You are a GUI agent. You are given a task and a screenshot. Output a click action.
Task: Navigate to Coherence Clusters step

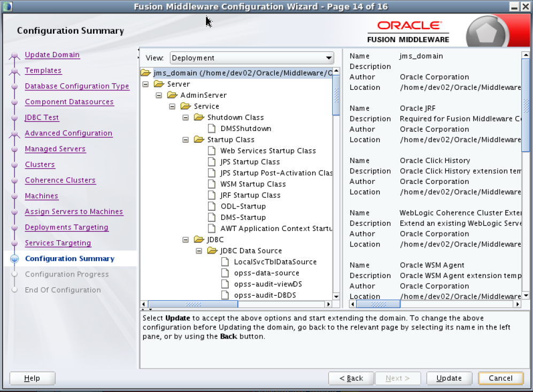coord(60,180)
